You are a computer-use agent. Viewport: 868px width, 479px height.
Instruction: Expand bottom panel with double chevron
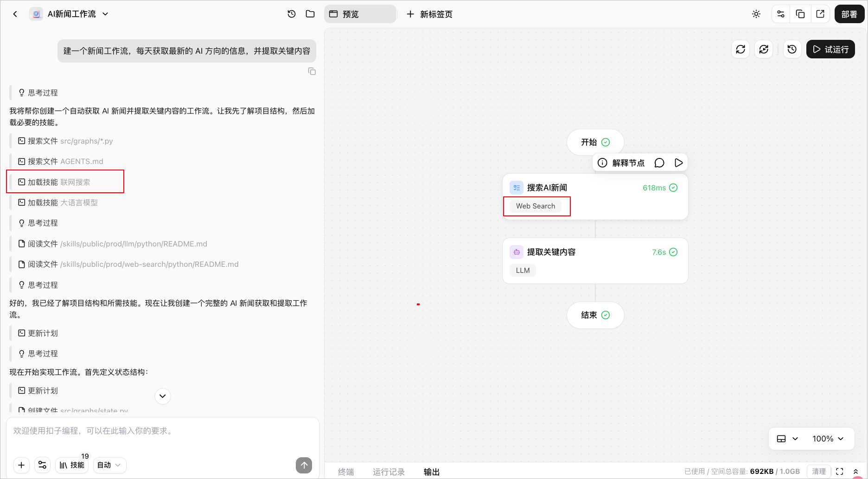point(856,471)
